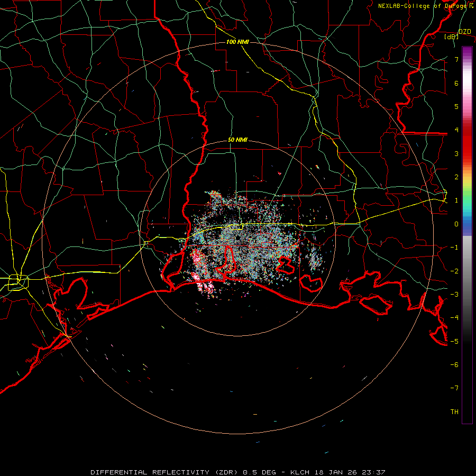Select the 0 value on the color scale
Viewport: 476px width, 476px height.
coord(456,224)
